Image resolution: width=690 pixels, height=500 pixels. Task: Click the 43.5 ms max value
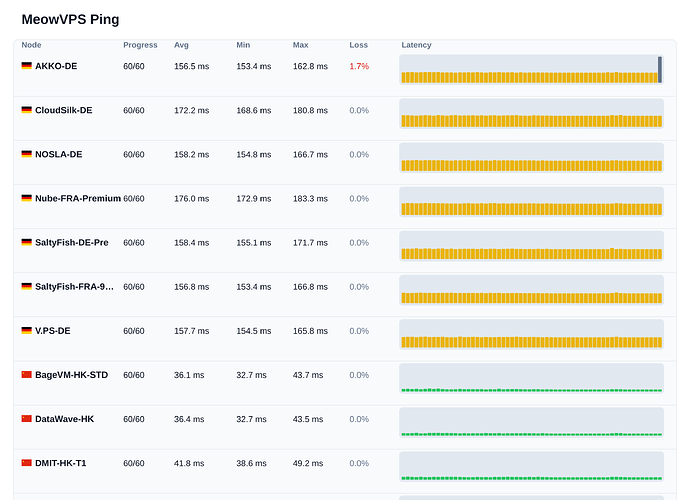point(308,419)
